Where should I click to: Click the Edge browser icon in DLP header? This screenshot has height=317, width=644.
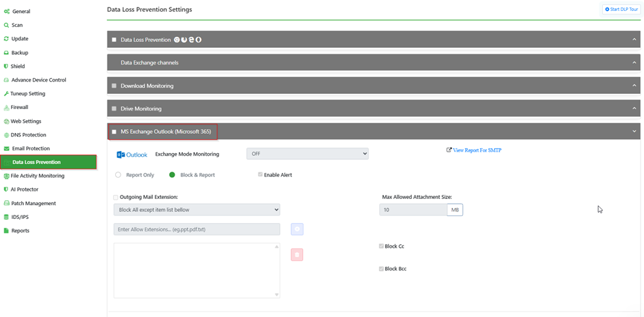point(191,40)
